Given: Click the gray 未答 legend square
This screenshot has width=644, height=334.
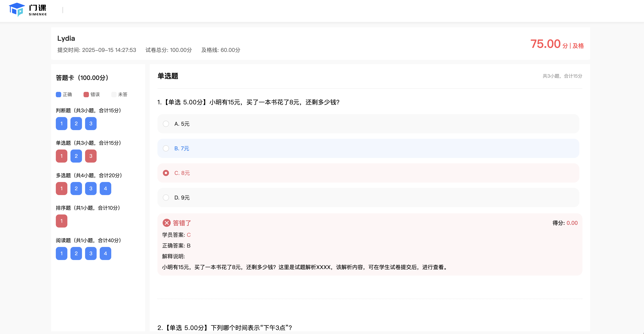Looking at the screenshot, I should point(114,94).
